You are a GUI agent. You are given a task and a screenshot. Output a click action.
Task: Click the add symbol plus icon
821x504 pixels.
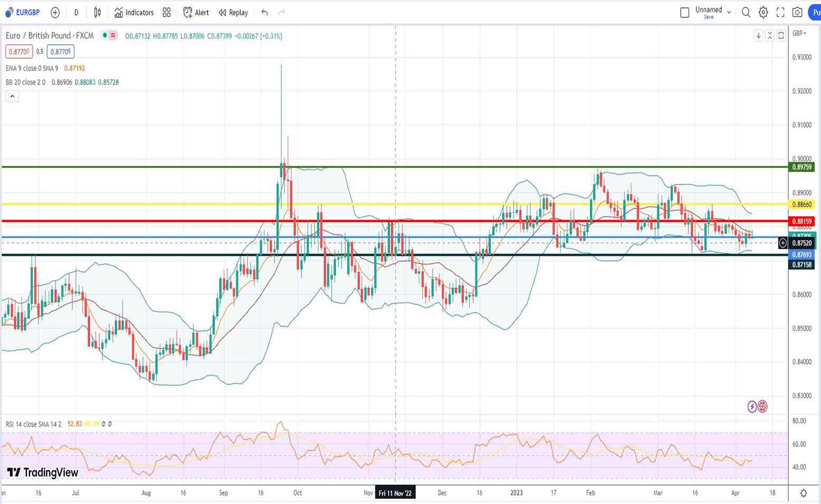pyautogui.click(x=55, y=12)
